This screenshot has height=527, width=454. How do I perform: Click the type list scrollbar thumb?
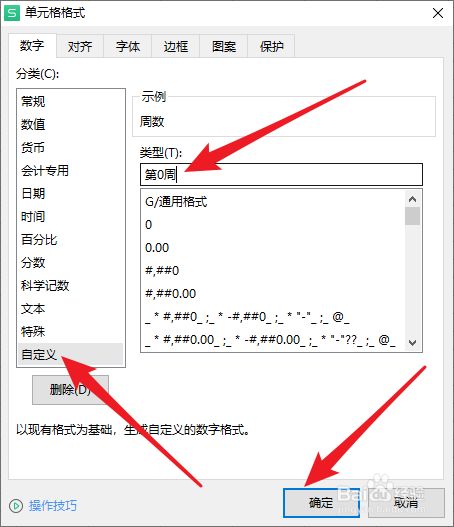click(413, 216)
